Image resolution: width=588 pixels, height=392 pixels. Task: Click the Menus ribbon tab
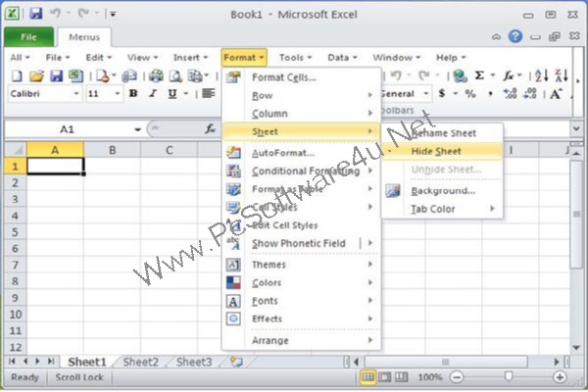84,37
